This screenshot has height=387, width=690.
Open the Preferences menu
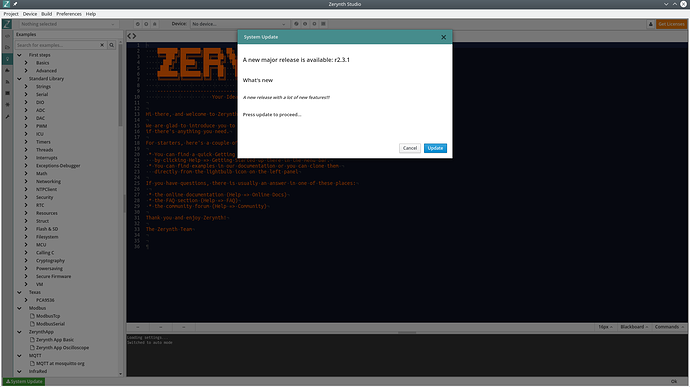point(69,14)
